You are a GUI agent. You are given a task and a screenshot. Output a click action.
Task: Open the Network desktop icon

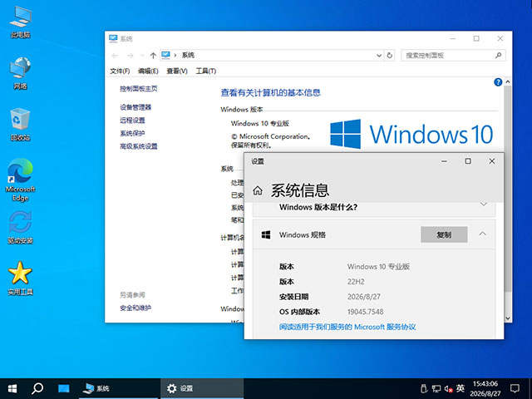pos(20,73)
